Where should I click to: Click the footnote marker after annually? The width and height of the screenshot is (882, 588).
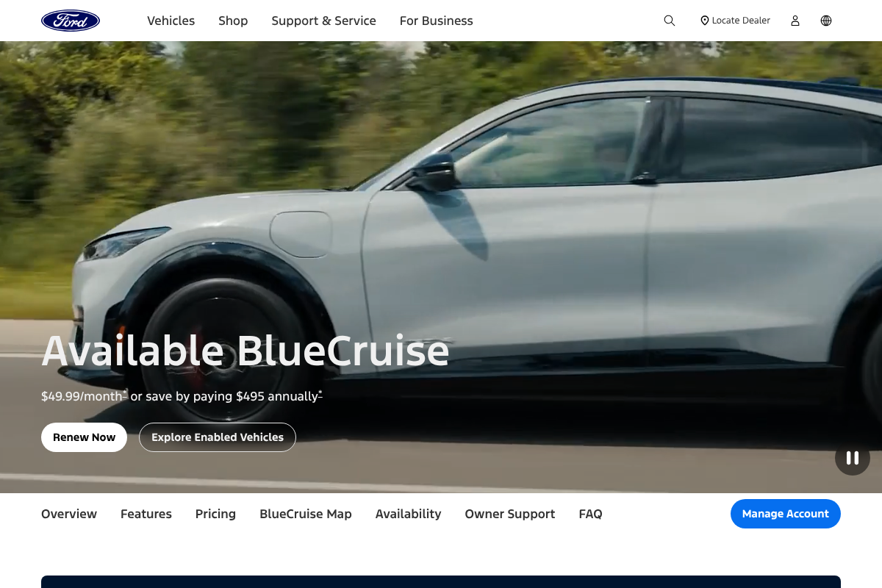(320, 394)
